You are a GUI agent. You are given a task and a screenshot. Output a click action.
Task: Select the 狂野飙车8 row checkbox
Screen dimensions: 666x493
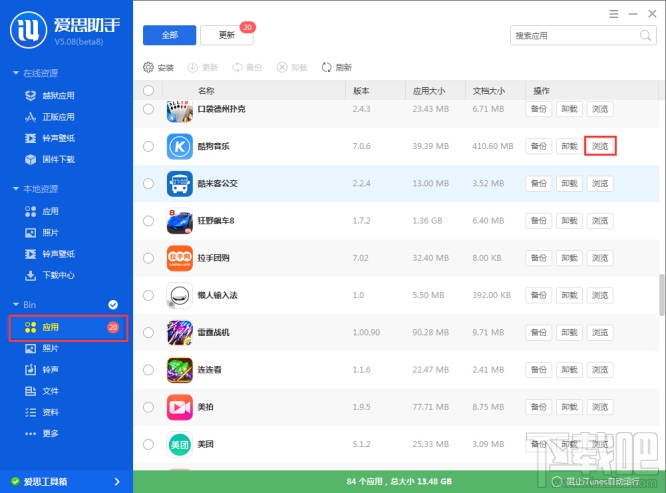148,221
